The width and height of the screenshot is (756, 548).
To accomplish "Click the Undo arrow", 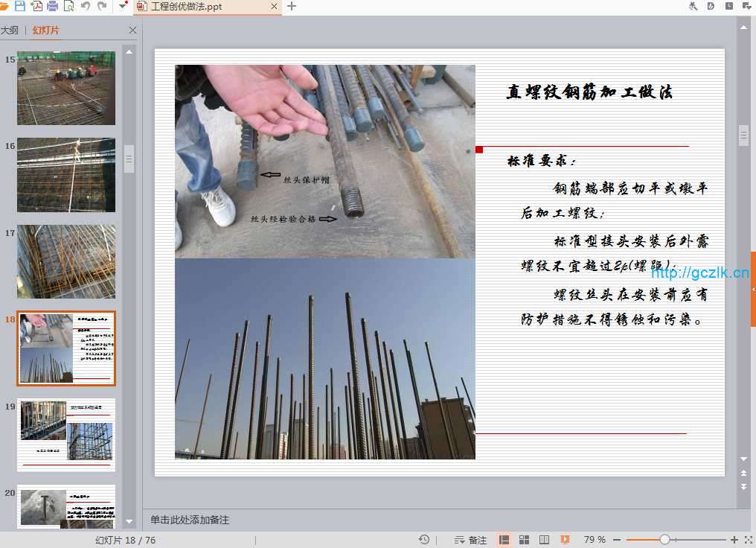I will (x=85, y=7).
